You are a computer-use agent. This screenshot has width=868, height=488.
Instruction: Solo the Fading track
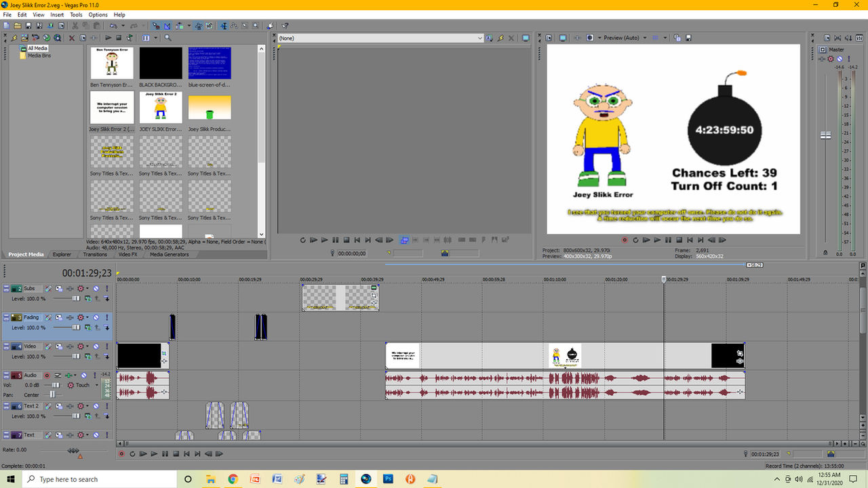click(x=106, y=317)
